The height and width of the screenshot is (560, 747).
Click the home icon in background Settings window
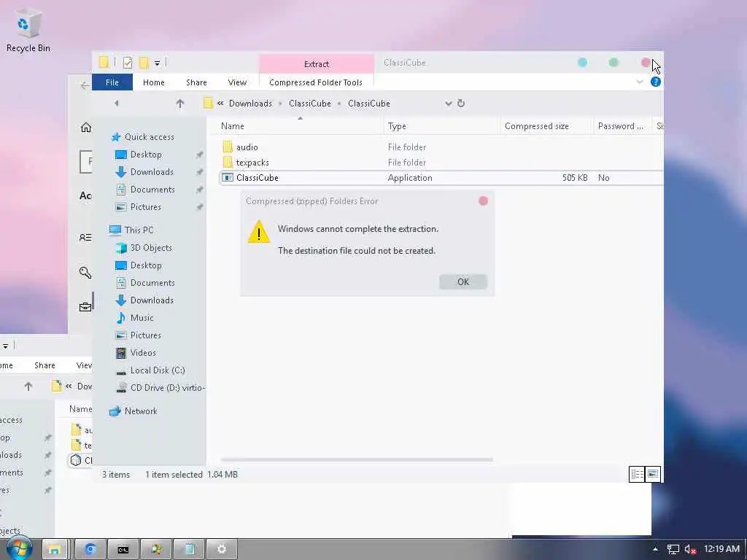[86, 127]
